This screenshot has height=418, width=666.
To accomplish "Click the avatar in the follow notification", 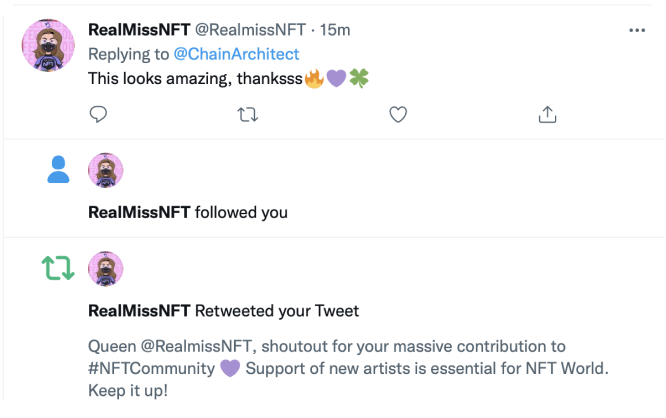I will point(106,170).
